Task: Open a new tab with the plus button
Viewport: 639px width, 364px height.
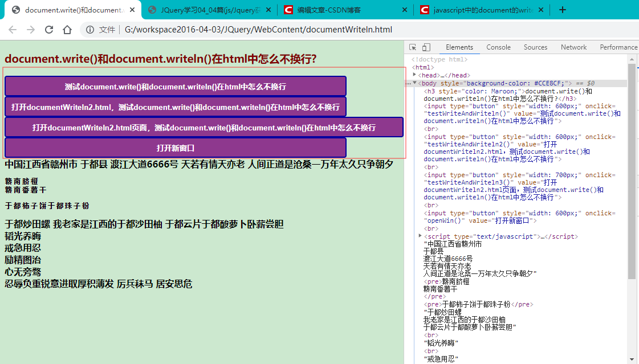Action: pyautogui.click(x=563, y=9)
